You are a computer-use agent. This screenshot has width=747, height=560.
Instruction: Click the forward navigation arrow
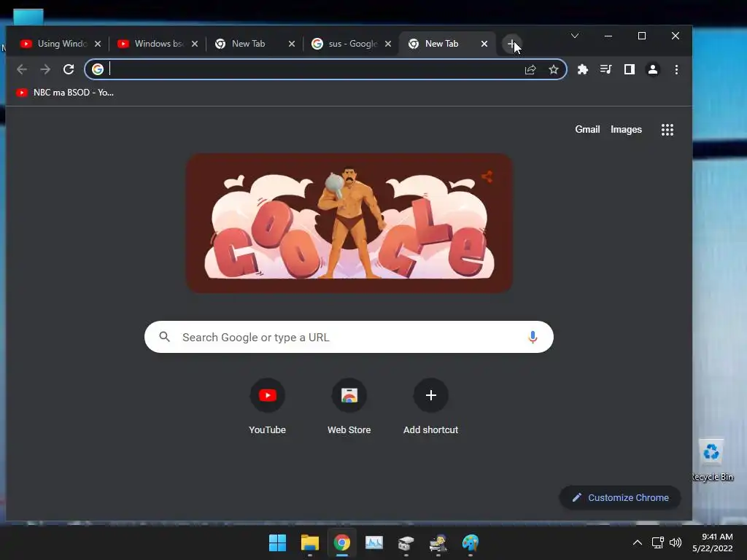coord(45,69)
